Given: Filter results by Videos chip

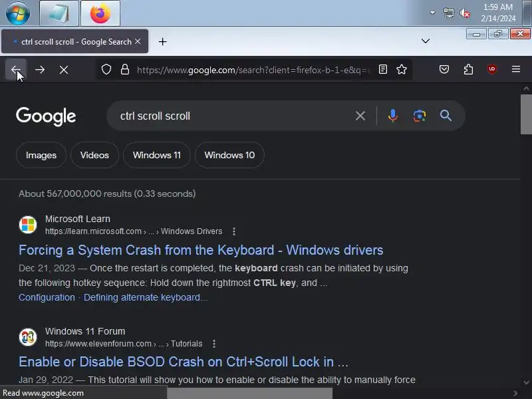Looking at the screenshot, I should tap(94, 155).
